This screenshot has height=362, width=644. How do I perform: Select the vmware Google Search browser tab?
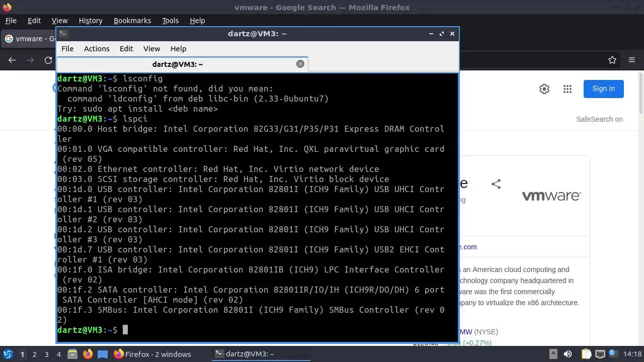point(29,39)
